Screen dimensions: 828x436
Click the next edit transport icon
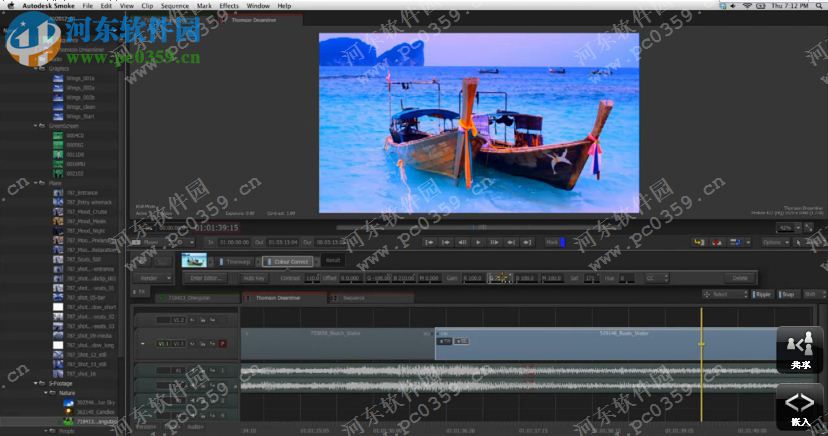[511, 242]
